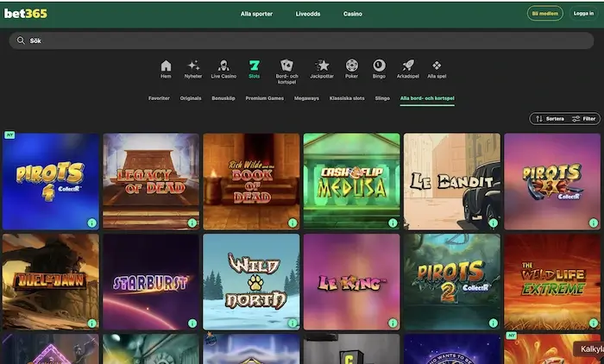The image size is (604, 364).
Task: Click the Kalkyla button at bottom right
Action: [588, 349]
